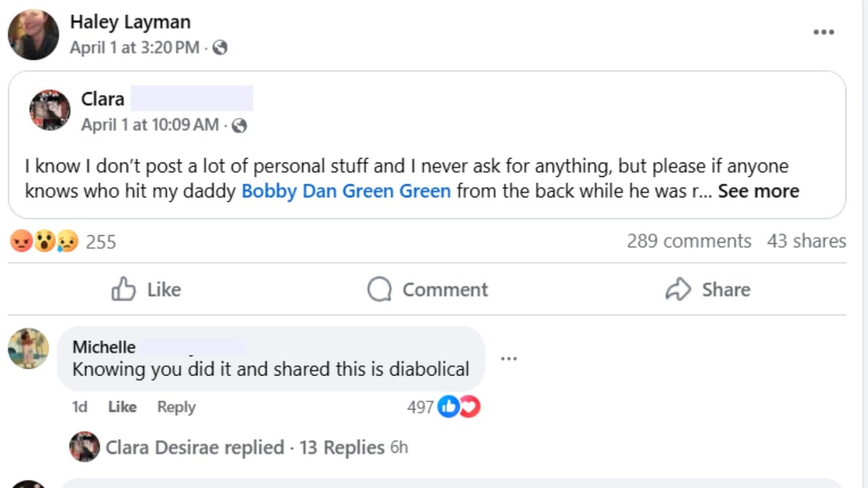Open three-dot options beside Michelle's comment

pyautogui.click(x=509, y=358)
